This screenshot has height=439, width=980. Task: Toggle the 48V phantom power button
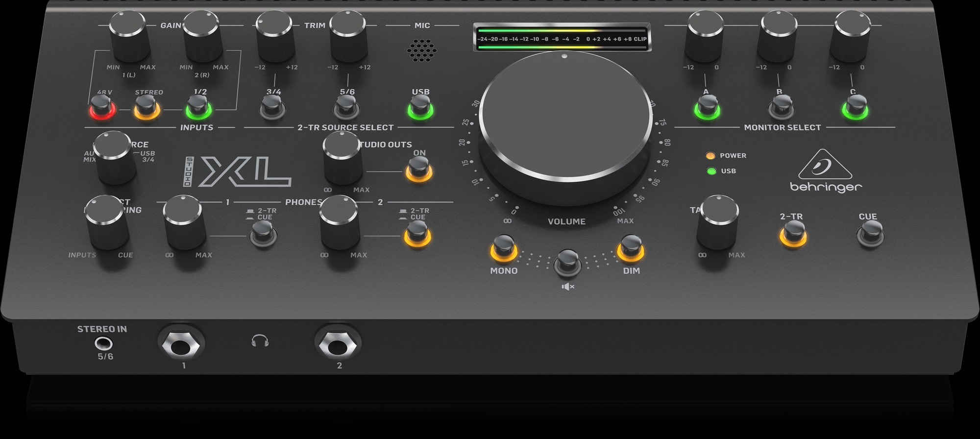pyautogui.click(x=102, y=108)
